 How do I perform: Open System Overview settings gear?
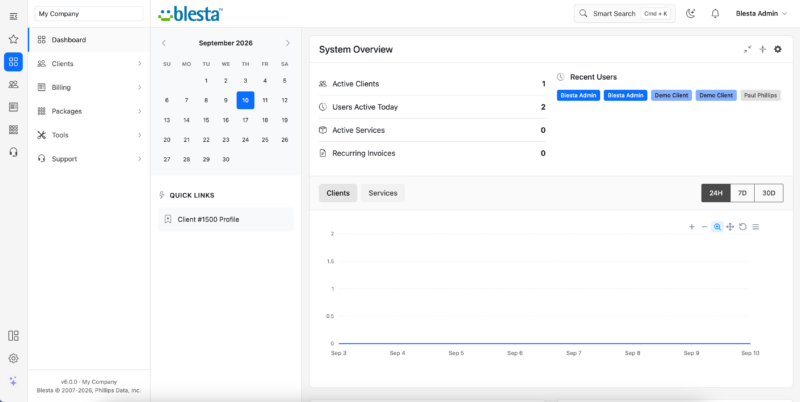pyautogui.click(x=778, y=49)
